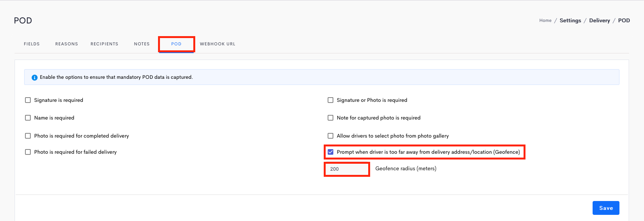Enable Signature or Photo is required
This screenshot has width=644, height=221.
331,100
